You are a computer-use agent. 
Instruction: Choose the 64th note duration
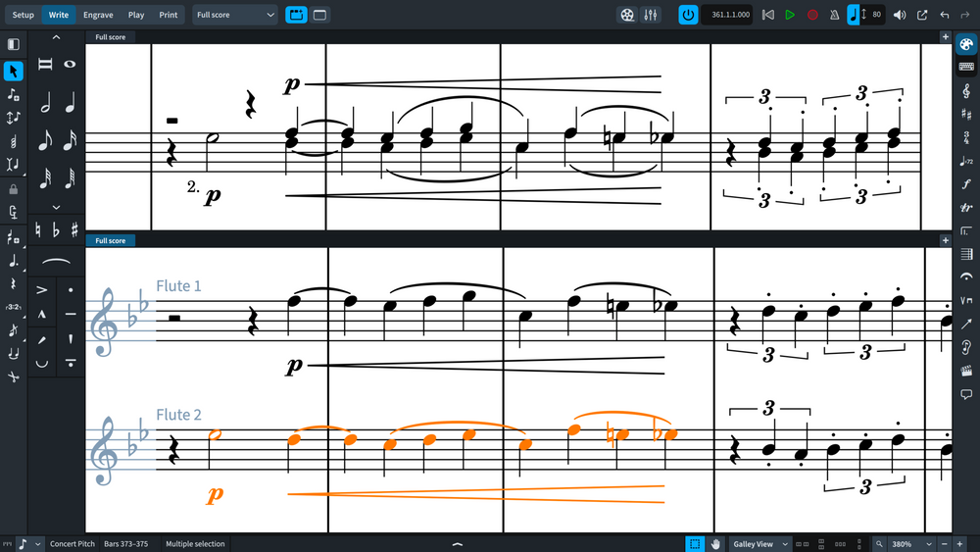point(70,178)
